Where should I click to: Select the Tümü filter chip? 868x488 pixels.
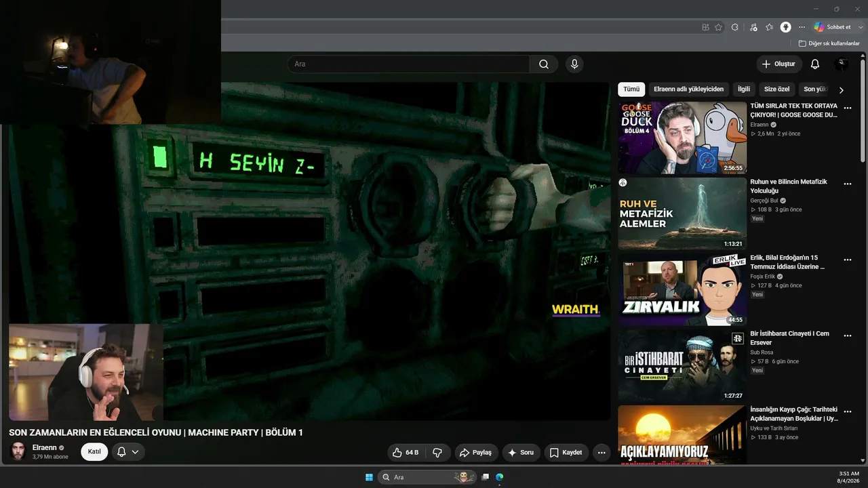(x=631, y=89)
